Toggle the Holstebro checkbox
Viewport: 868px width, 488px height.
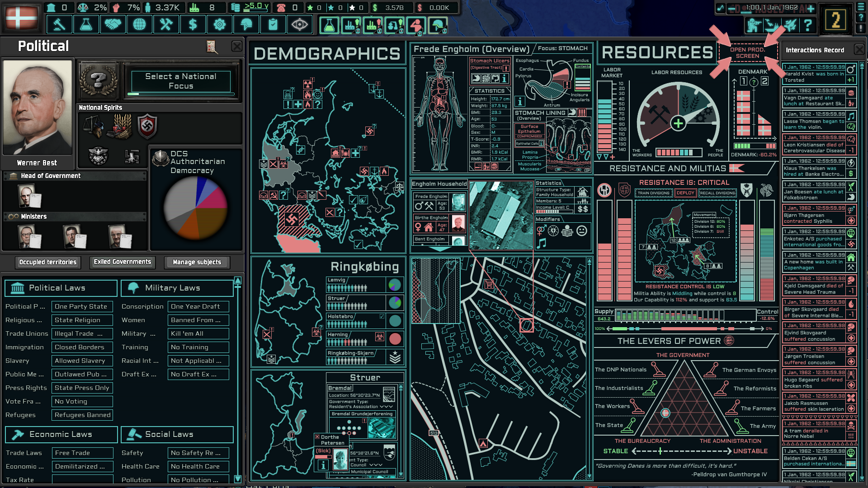382,316
